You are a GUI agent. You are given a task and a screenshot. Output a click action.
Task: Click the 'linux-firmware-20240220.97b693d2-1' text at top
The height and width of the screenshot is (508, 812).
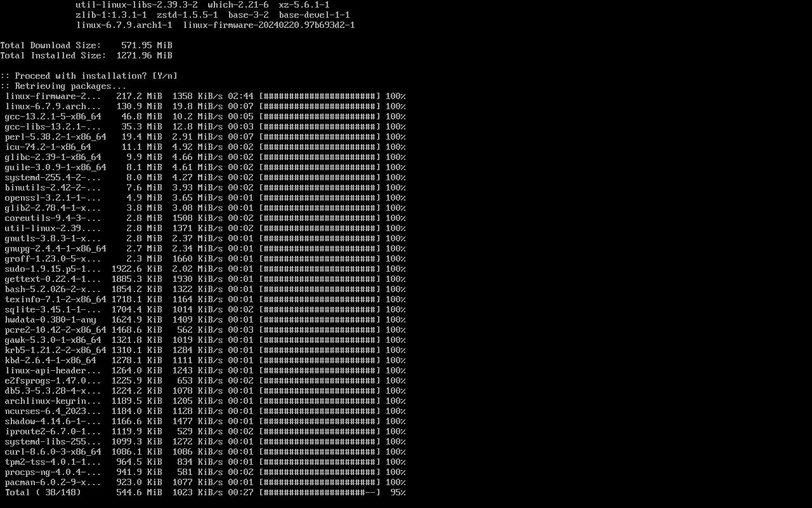(x=269, y=25)
